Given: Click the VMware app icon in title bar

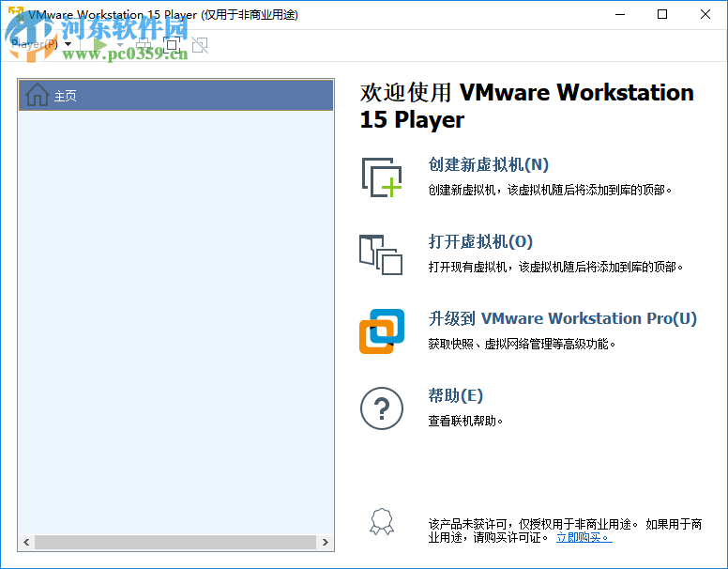Looking at the screenshot, I should [x=16, y=14].
